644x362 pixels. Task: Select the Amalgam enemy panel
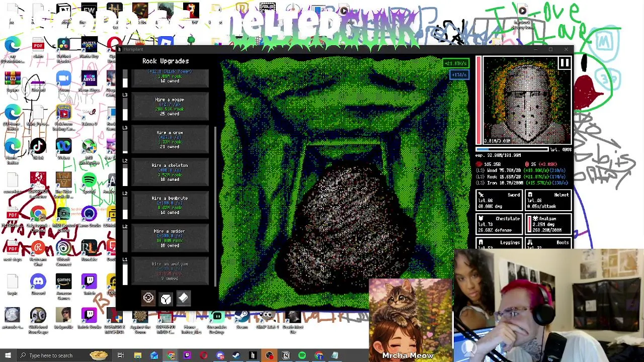pyautogui.click(x=548, y=224)
